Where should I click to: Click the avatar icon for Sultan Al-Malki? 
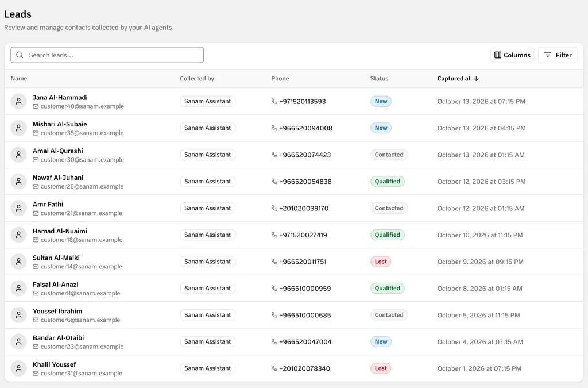point(18,262)
